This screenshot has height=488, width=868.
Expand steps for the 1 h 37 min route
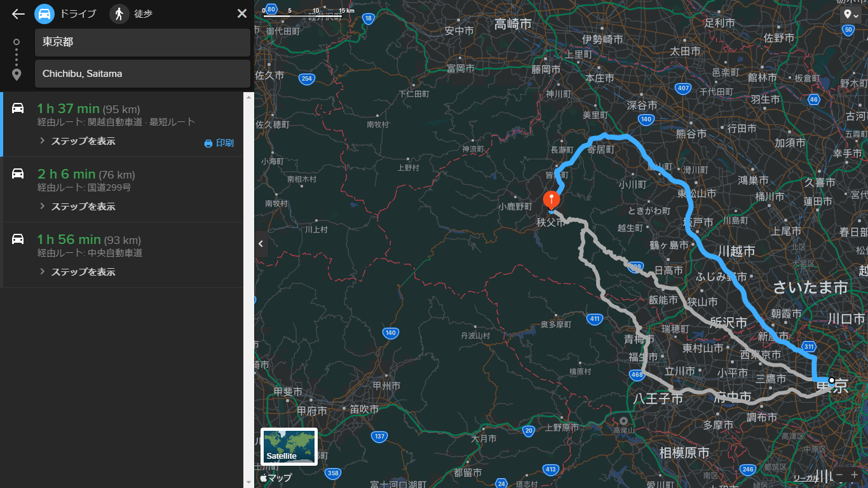[83, 141]
